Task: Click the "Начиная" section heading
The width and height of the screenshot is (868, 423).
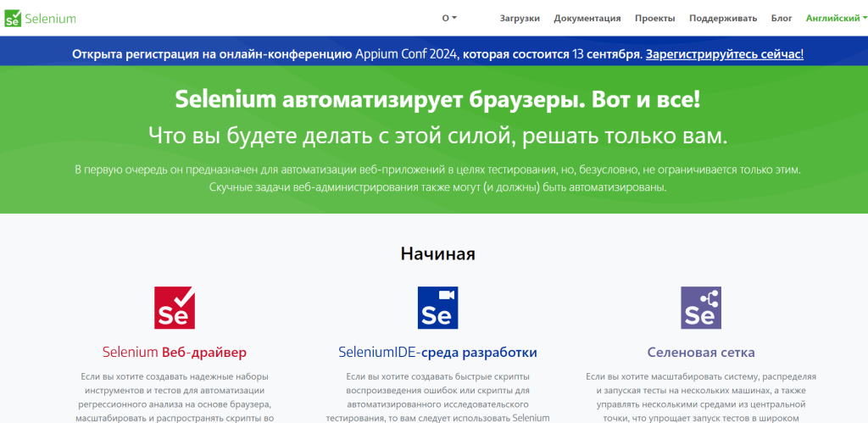Action: (438, 253)
